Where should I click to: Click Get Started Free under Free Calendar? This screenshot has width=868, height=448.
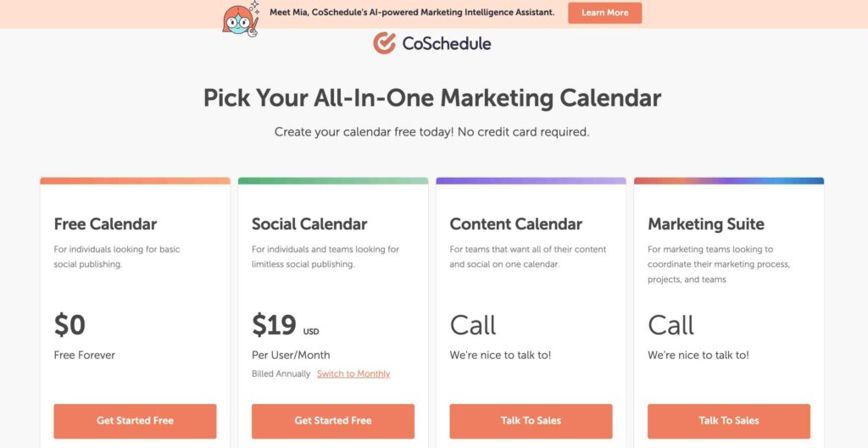tap(135, 421)
